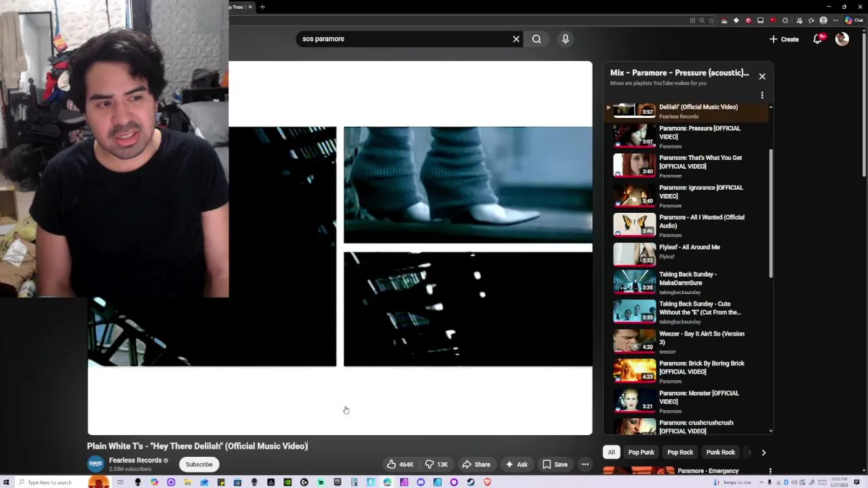Open the browser Copilot Chat button

click(853, 20)
